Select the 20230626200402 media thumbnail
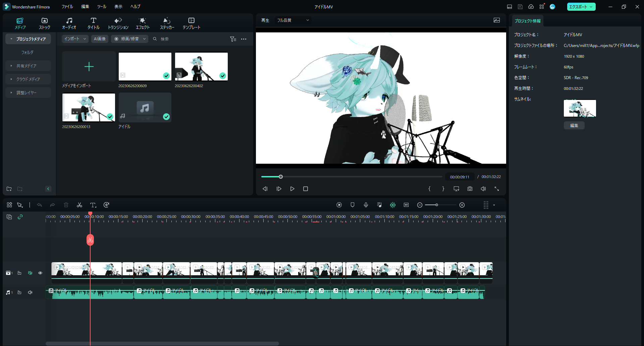Image resolution: width=644 pixels, height=346 pixels. [x=201, y=66]
